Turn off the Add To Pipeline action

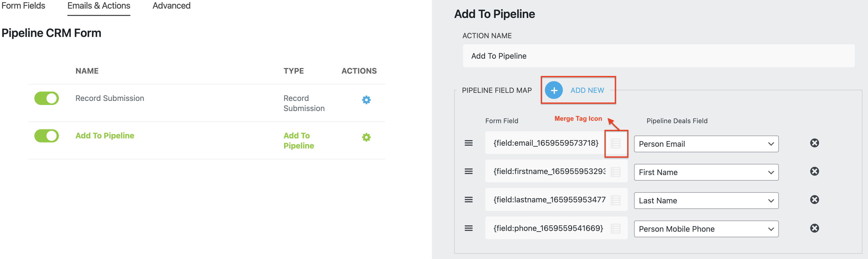coord(46,136)
